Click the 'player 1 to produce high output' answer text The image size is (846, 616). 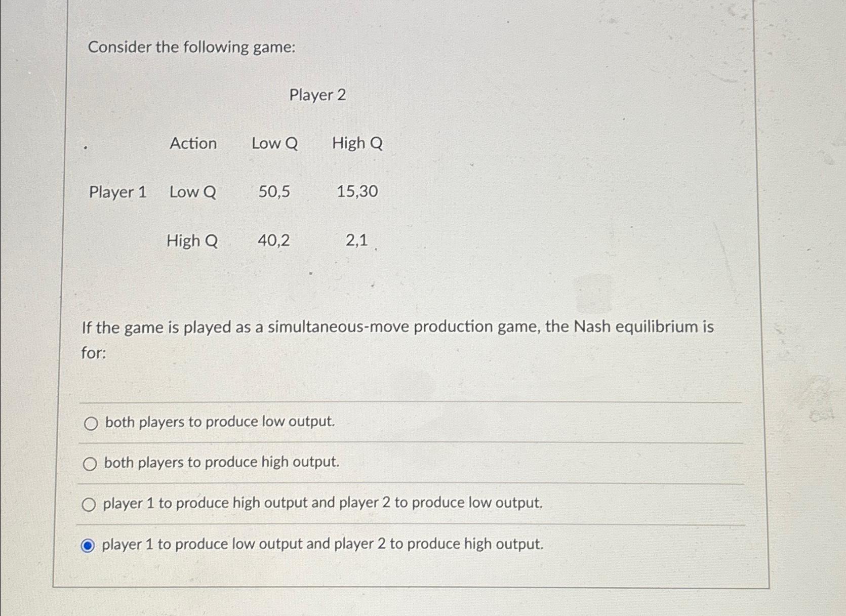click(x=322, y=503)
